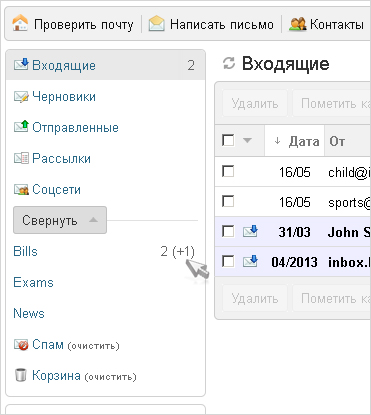Screen dimensions: 371x415
Task: Click the bottom Пометить как button
Action: pyautogui.click(x=332, y=298)
